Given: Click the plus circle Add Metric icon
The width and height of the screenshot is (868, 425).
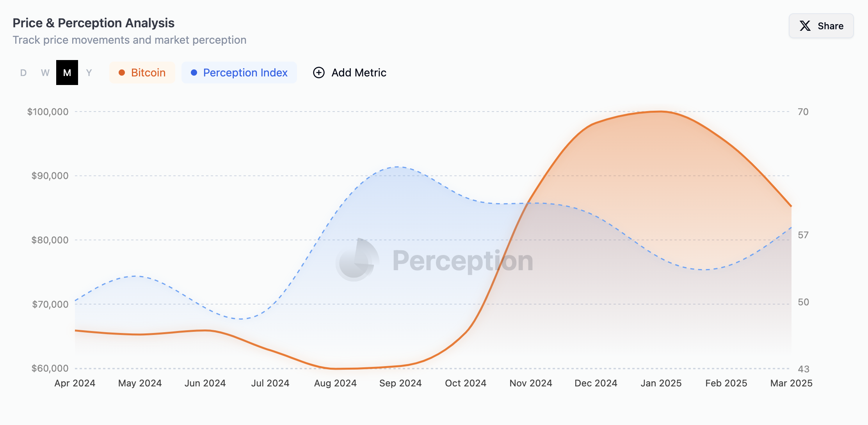Looking at the screenshot, I should (319, 73).
